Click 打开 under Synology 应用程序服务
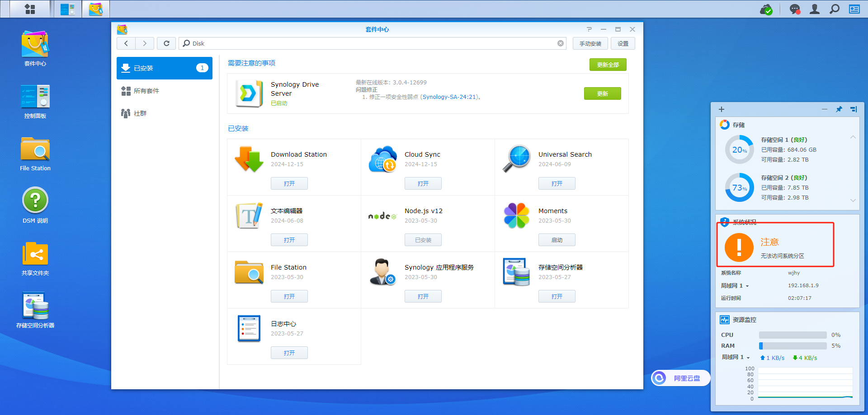The width and height of the screenshot is (868, 415). [x=423, y=296]
